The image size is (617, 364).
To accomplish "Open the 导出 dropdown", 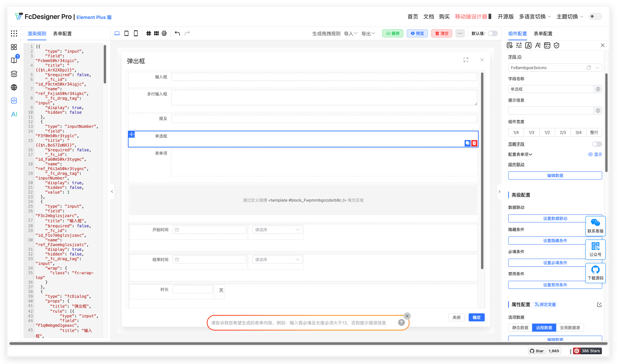I will [x=368, y=33].
